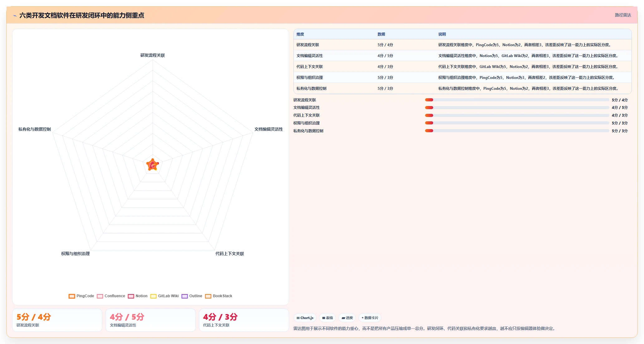This screenshot has height=344, width=644.
Task: Click the 私有化与数据控制 progress bar
Action: pyautogui.click(x=517, y=131)
